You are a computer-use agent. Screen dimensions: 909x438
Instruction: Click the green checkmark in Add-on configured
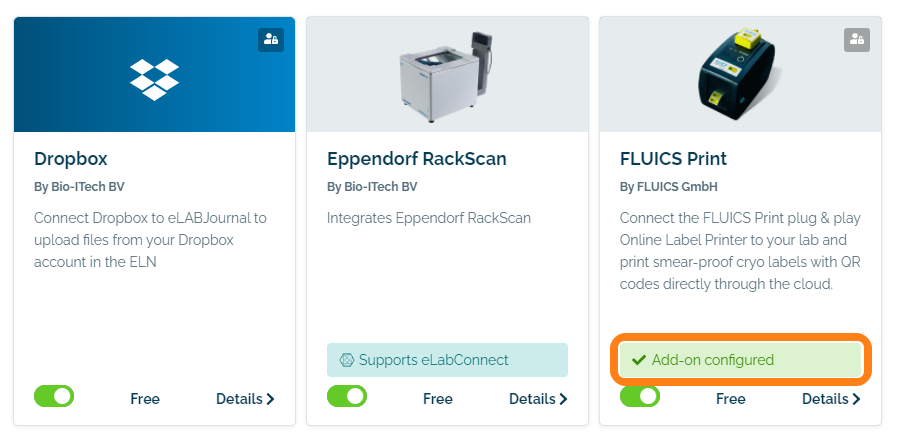click(x=639, y=360)
